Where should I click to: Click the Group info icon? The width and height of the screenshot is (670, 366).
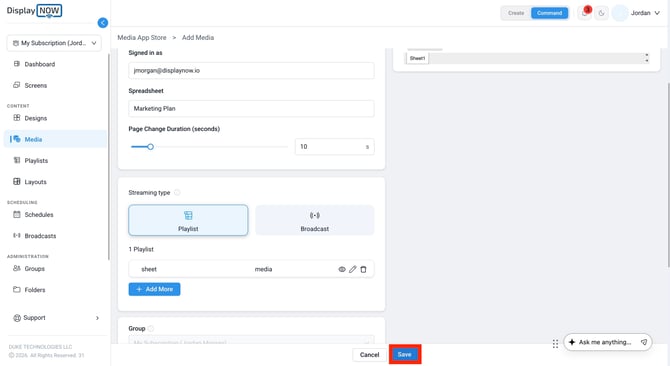click(151, 328)
